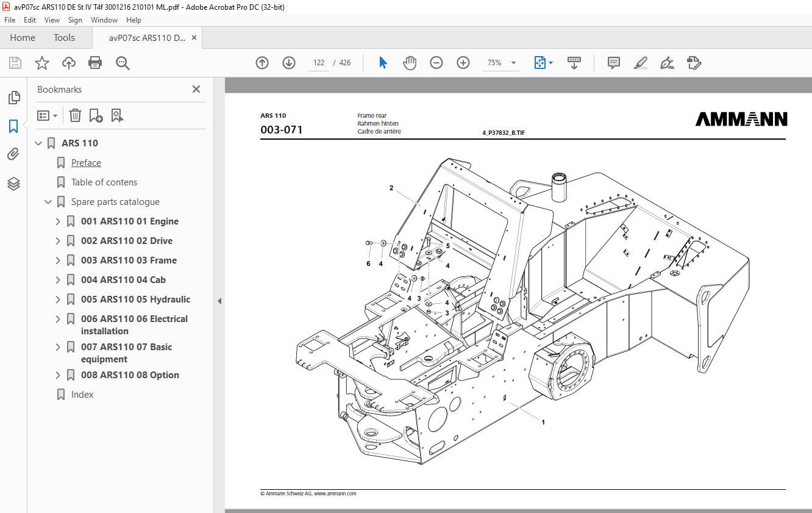812x513 pixels.
Task: Expand the 001 ARS110 01 Engine bookmark
Action: [59, 221]
